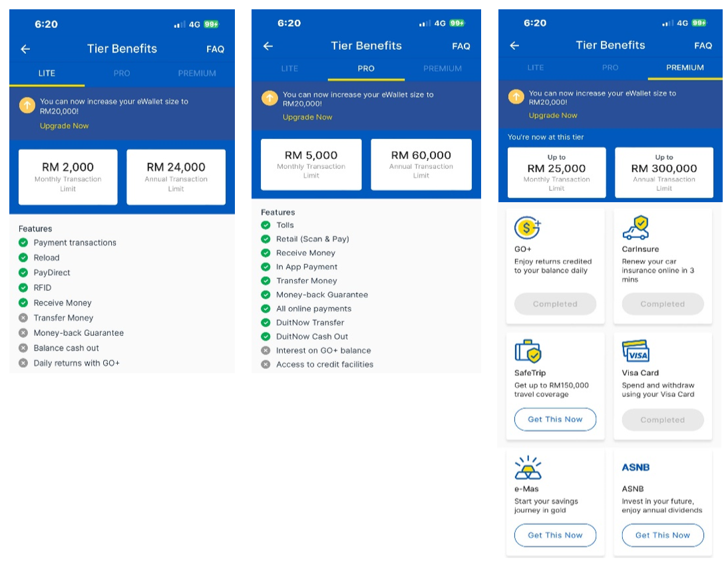Tap the GO+ daily returns icon
This screenshot has width=728, height=564.
point(528,228)
